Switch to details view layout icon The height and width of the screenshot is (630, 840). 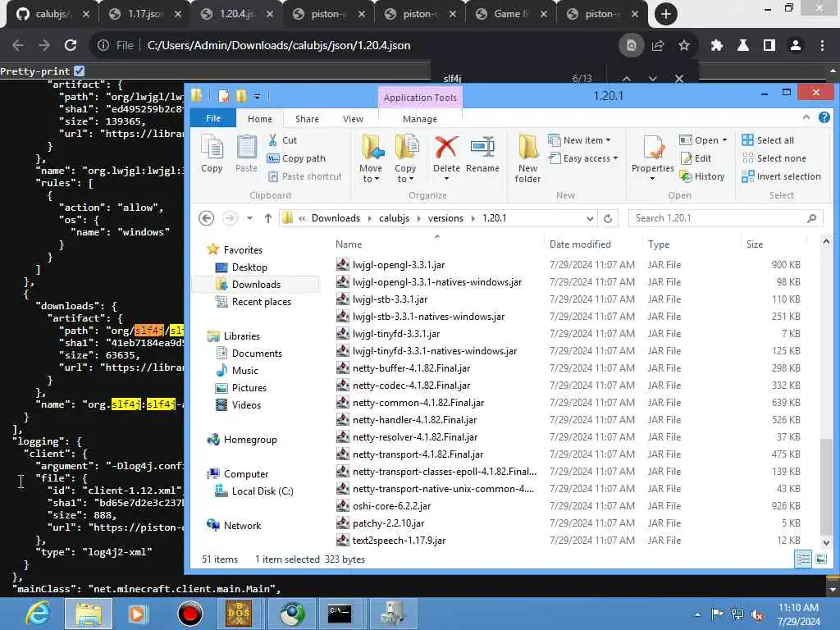[x=804, y=559]
